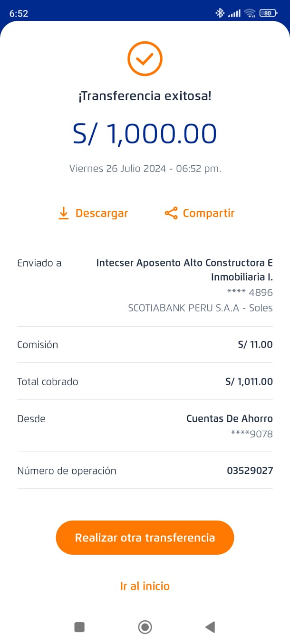
Task: Tap the Comisión S/ 11.00 amount
Action: (255, 344)
